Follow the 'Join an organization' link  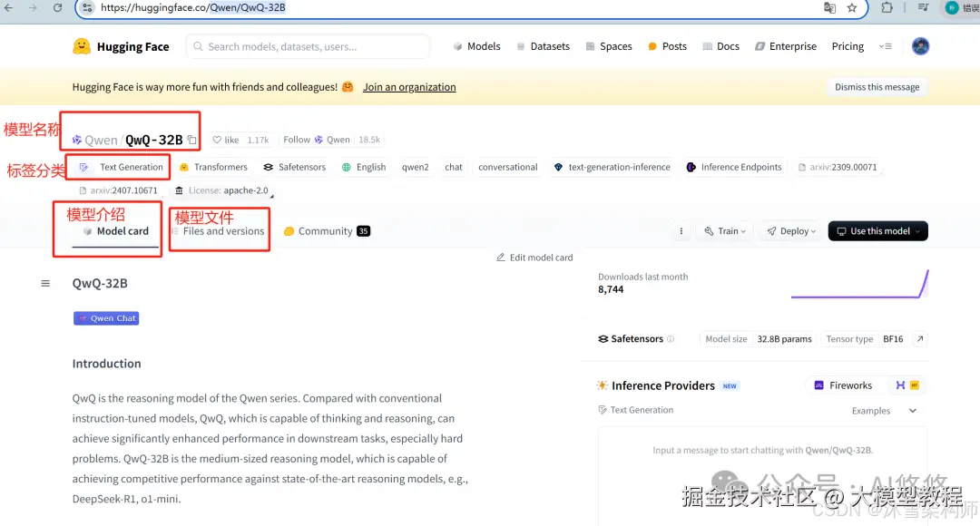click(x=409, y=87)
